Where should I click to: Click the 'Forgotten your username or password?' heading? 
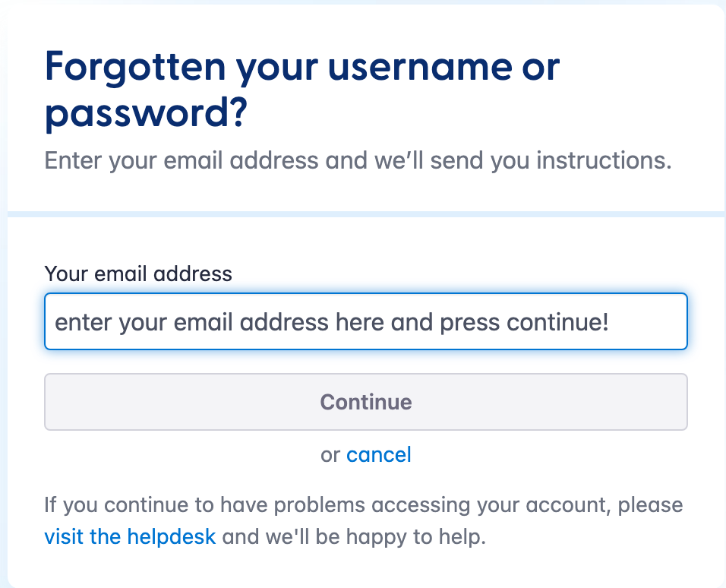pos(301,90)
